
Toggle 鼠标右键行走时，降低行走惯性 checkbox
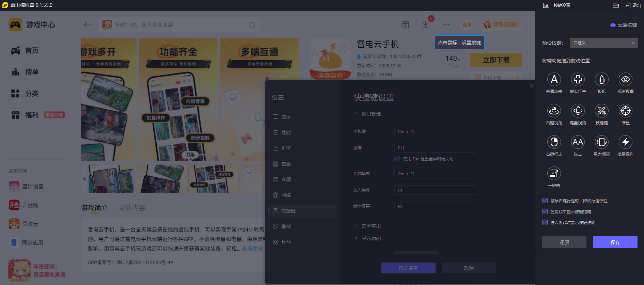coord(545,201)
